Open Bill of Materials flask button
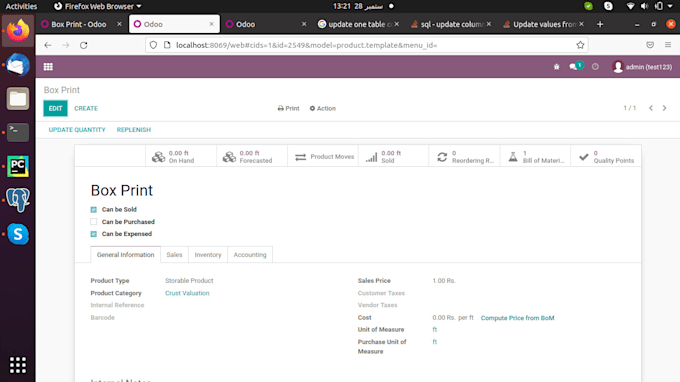 point(536,157)
